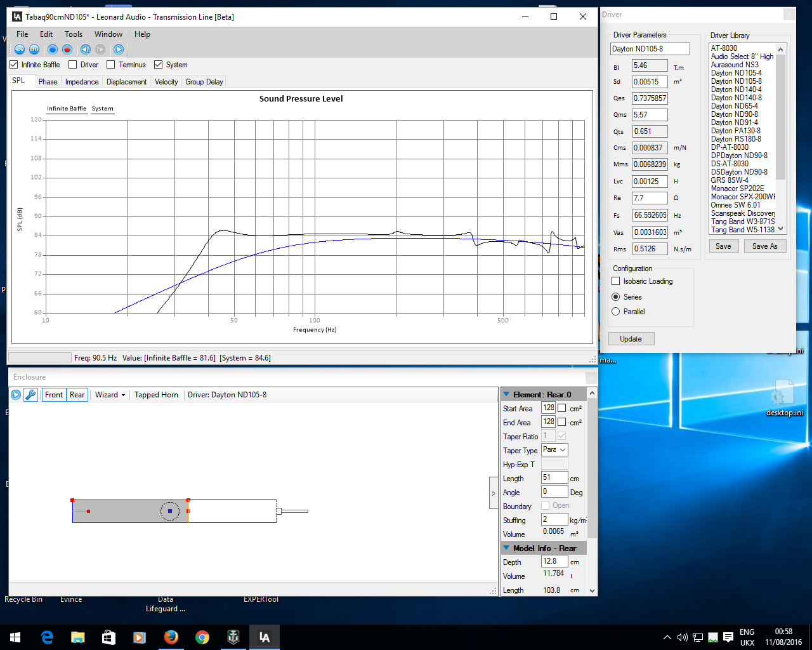The height and width of the screenshot is (650, 812).
Task: Enable the Terminus checkbox
Action: pyautogui.click(x=111, y=65)
